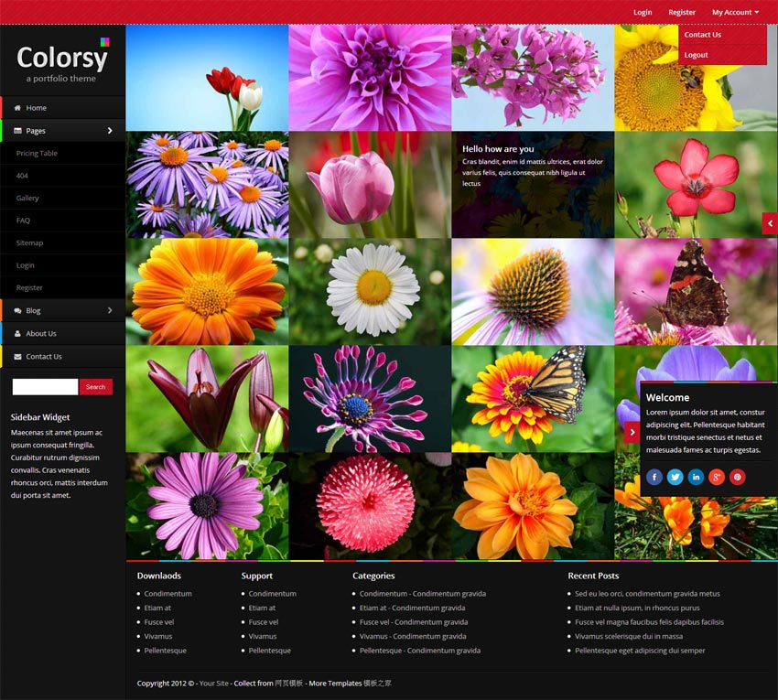Open the Google Plus social icon

tap(717, 477)
